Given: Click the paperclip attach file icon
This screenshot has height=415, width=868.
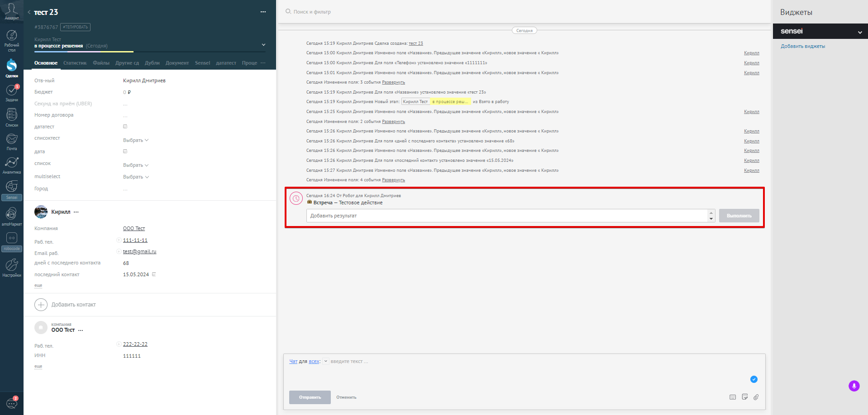Looking at the screenshot, I should (756, 397).
